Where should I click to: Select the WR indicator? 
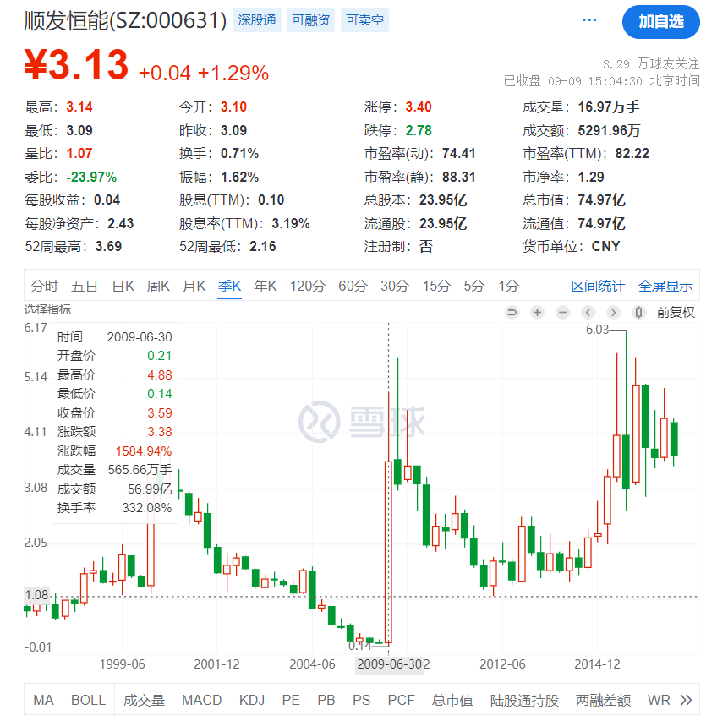(659, 700)
